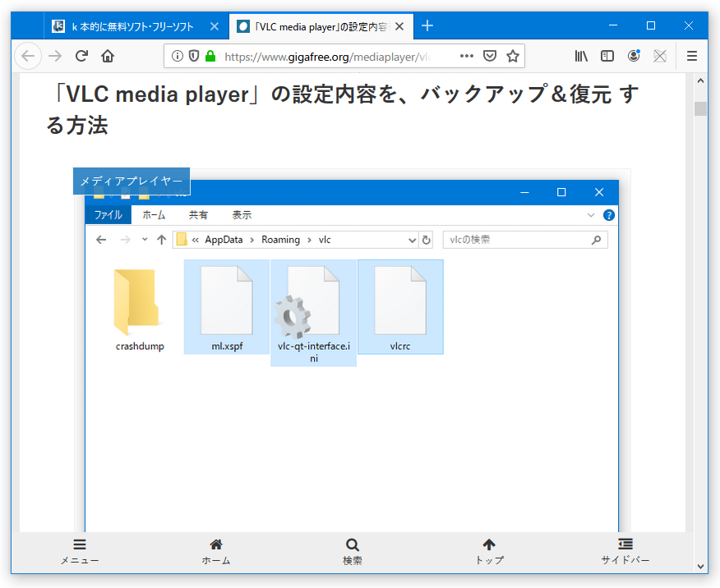Go back with Firefox back arrow
The width and height of the screenshot is (720, 588).
click(x=28, y=56)
